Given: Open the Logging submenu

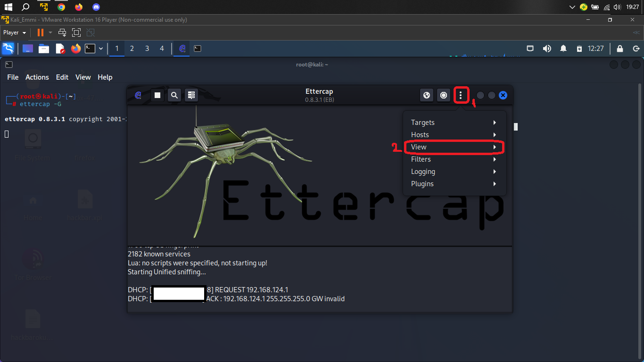Looking at the screenshot, I should [454, 172].
